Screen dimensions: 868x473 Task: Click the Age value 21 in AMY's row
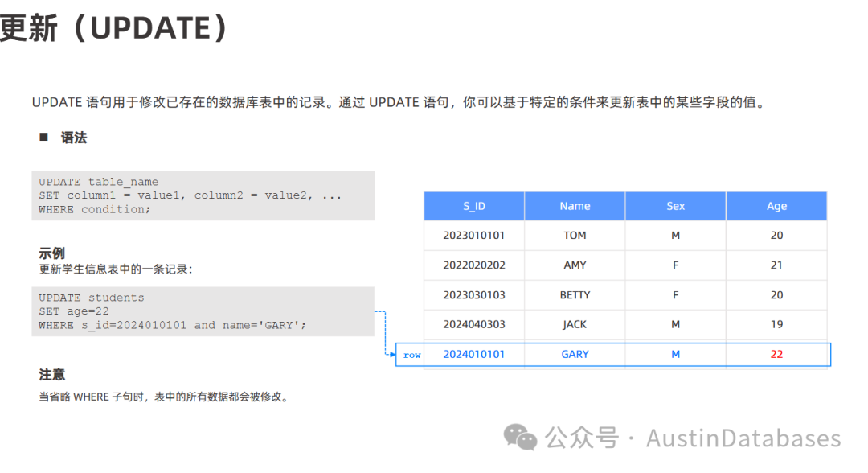(776, 265)
